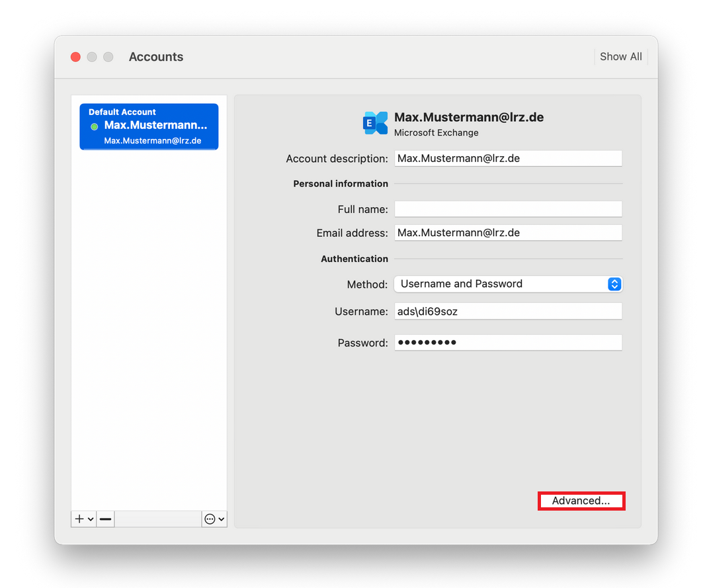Click the Default Account badge label
The image size is (705, 588).
click(x=122, y=112)
